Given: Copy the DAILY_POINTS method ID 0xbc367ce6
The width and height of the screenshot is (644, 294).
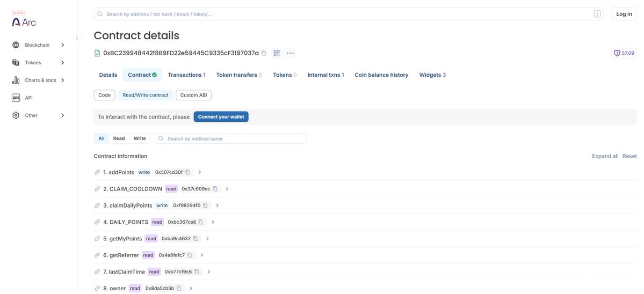Looking at the screenshot, I should 201,222.
